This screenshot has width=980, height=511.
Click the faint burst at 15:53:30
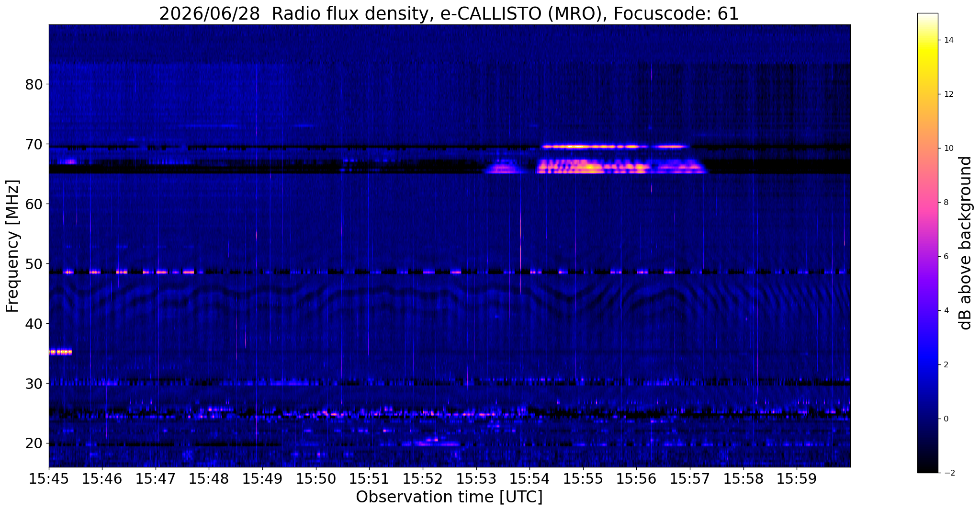[x=503, y=168]
